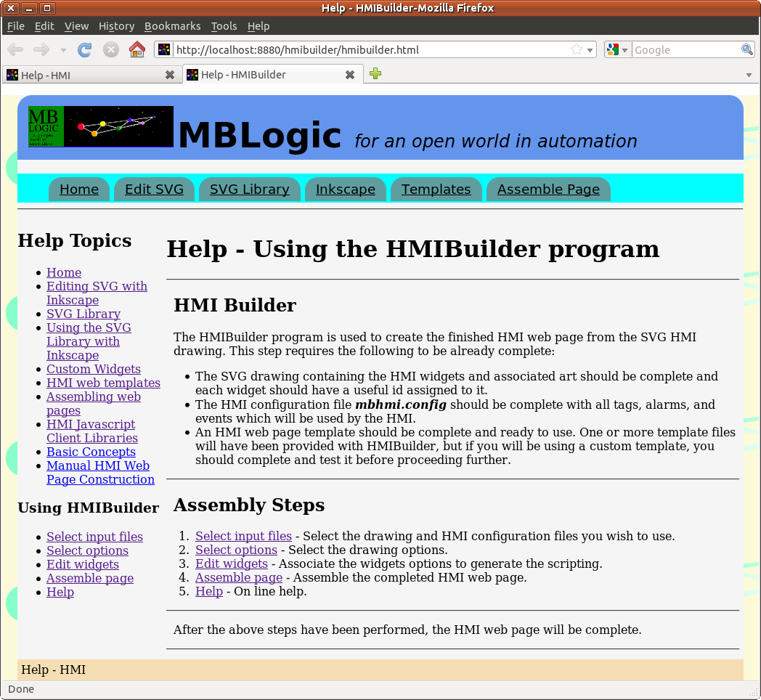Open the 'Basic Concepts' sidebar link
This screenshot has height=700, width=761.
coord(91,452)
